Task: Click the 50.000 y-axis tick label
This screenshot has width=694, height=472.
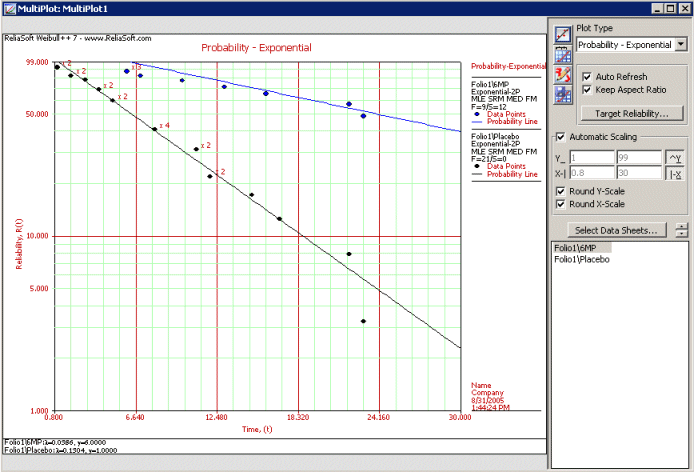Action: [37, 114]
